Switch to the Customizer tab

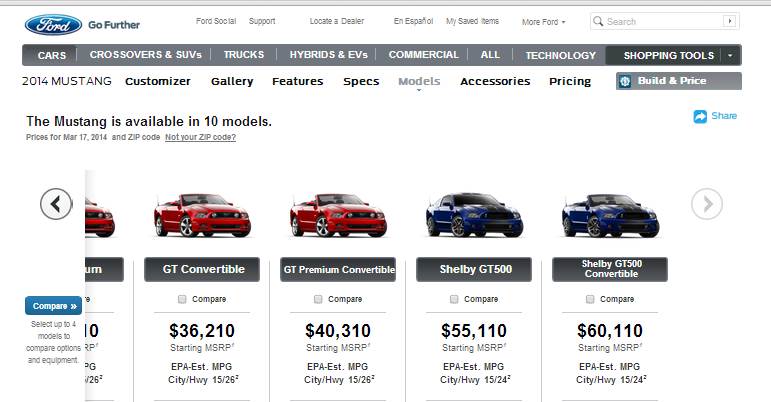[158, 81]
